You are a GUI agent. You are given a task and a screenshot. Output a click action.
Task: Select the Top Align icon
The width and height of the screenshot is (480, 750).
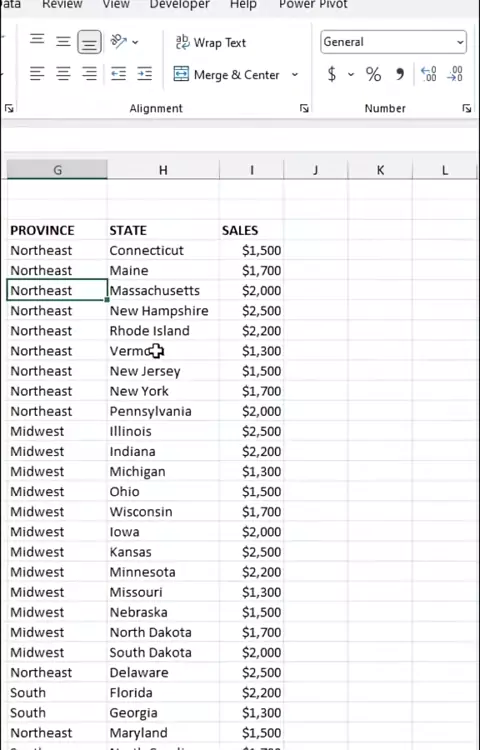[37, 39]
